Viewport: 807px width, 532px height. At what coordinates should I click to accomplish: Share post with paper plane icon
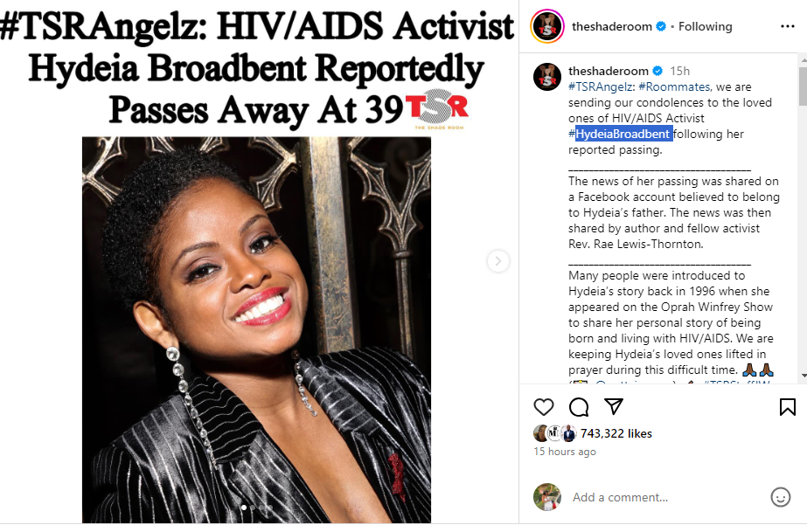[x=614, y=406]
